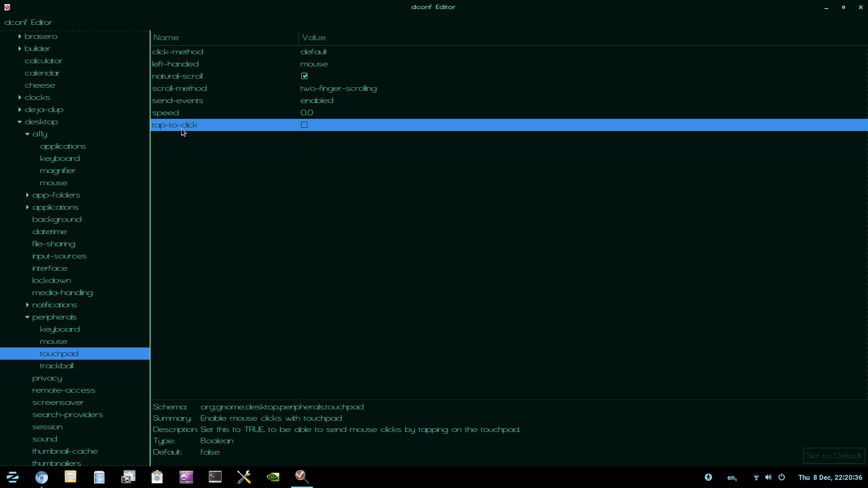The height and width of the screenshot is (488, 868).
Task: Select the trackball schema in sidebar
Action: (57, 366)
